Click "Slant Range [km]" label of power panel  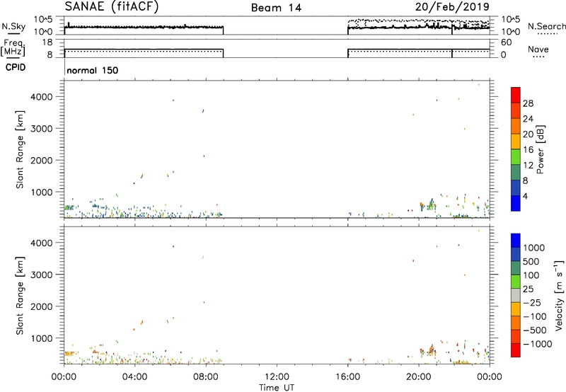pyautogui.click(x=20, y=149)
